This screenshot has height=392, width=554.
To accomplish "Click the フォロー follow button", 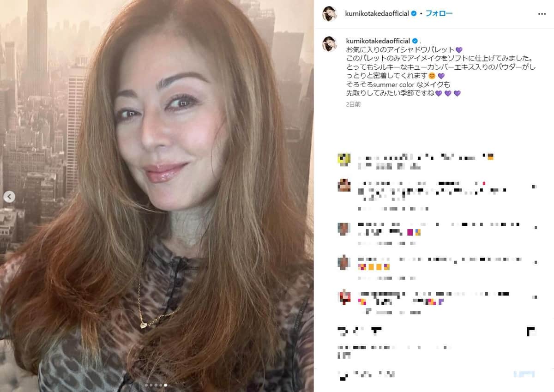I will [x=439, y=13].
